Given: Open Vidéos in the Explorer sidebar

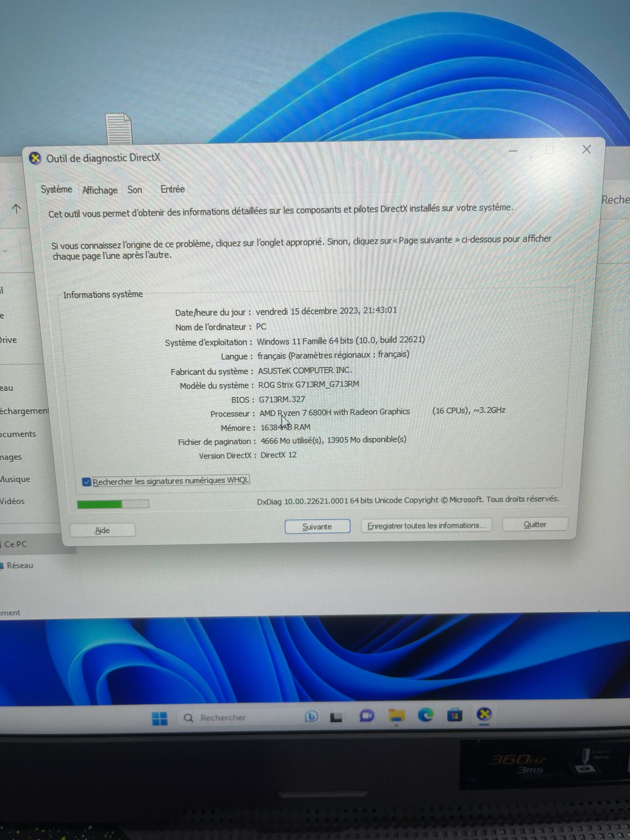Looking at the screenshot, I should pyautogui.click(x=12, y=501).
